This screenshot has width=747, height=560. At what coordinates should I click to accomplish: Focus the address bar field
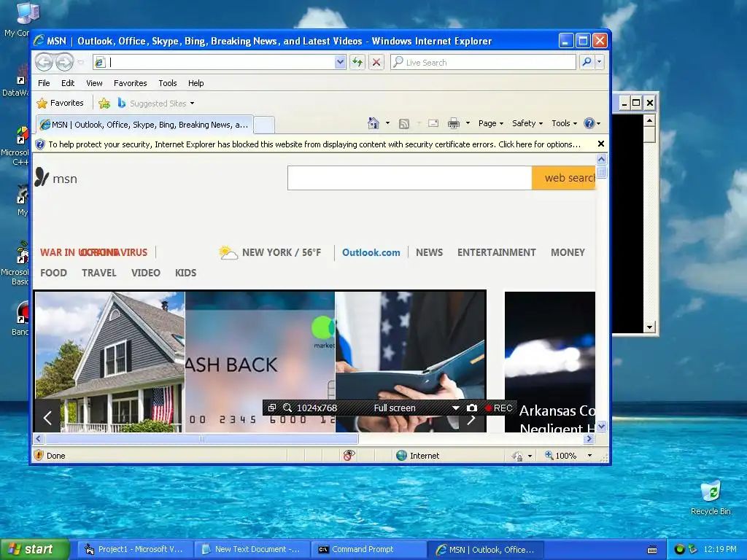click(x=215, y=62)
